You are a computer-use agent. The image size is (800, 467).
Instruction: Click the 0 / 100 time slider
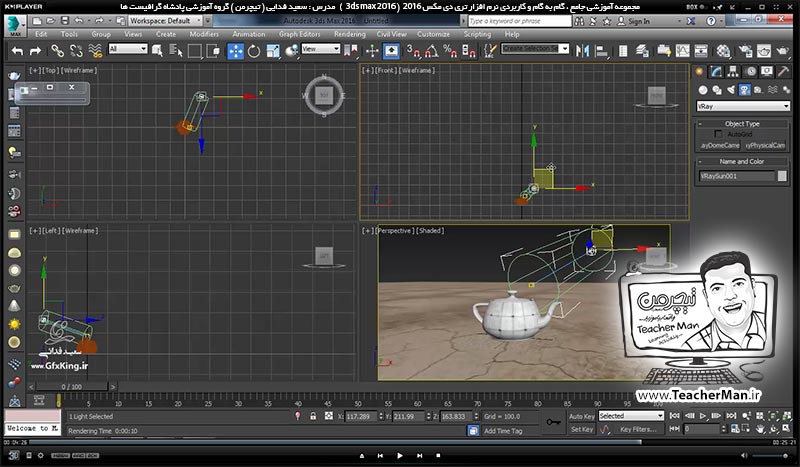(x=71, y=387)
